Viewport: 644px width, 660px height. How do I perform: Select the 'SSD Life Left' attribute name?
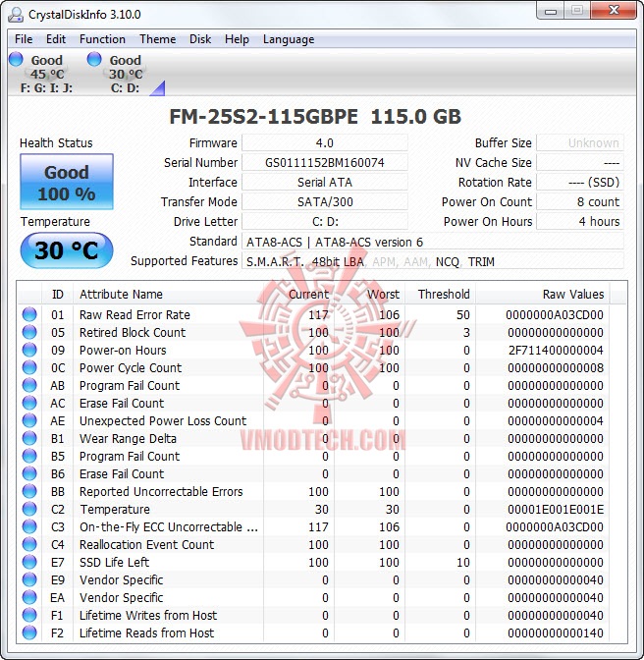pyautogui.click(x=115, y=563)
